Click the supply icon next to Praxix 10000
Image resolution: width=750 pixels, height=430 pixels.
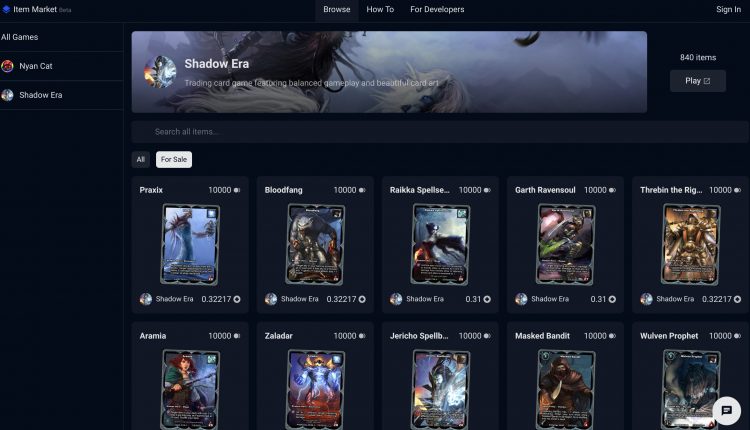237,190
